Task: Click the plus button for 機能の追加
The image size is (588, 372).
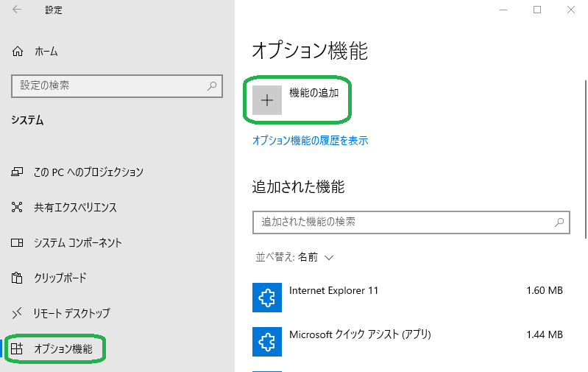Action: point(267,100)
